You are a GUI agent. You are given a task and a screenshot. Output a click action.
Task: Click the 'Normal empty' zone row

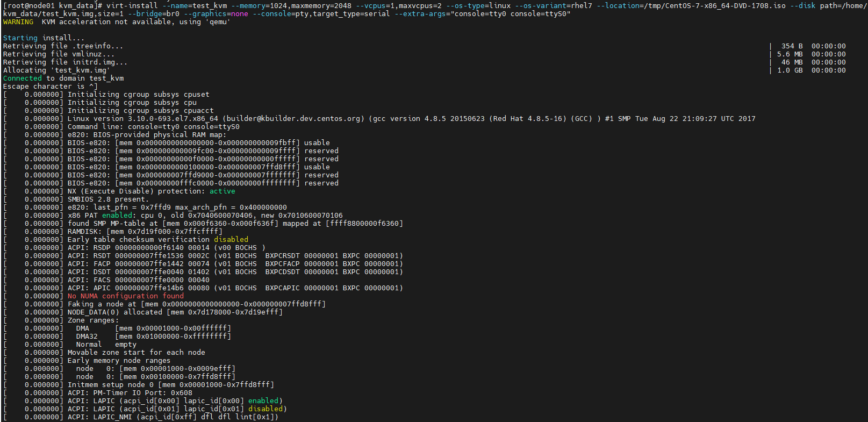[70, 344]
